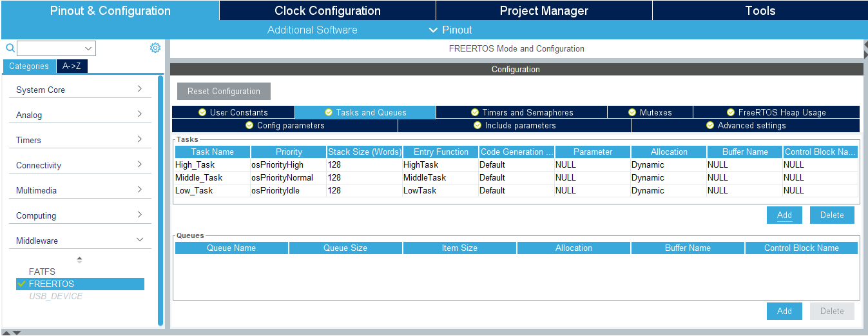Screen dimensions: 868x336
Task: Select FREERTOS middleware item
Action: pyautogui.click(x=80, y=284)
